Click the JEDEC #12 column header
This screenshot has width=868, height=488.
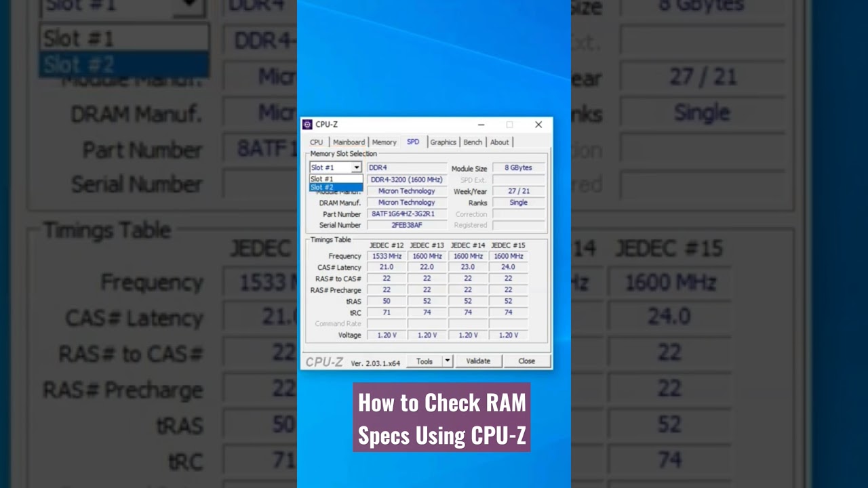387,245
